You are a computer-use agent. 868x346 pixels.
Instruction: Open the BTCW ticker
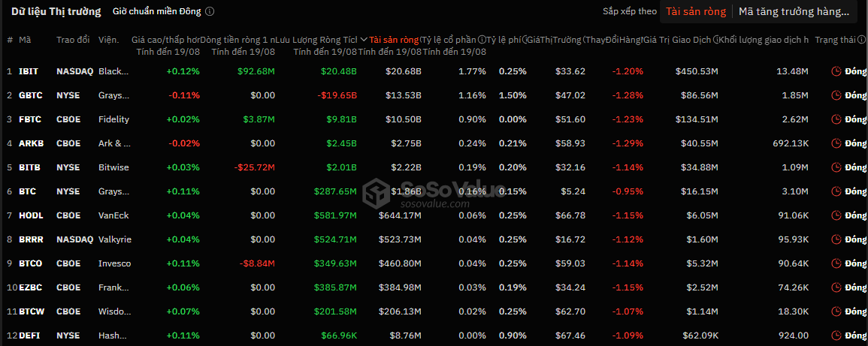[31, 311]
